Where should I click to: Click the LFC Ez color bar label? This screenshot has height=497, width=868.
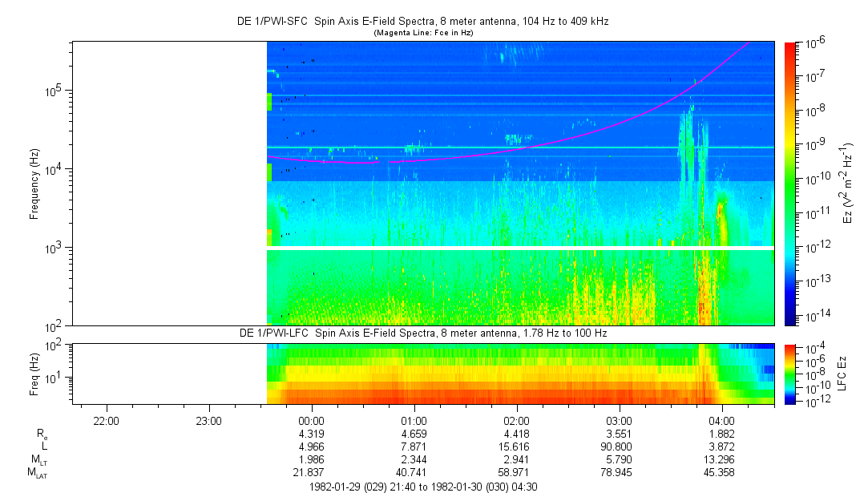point(842,374)
